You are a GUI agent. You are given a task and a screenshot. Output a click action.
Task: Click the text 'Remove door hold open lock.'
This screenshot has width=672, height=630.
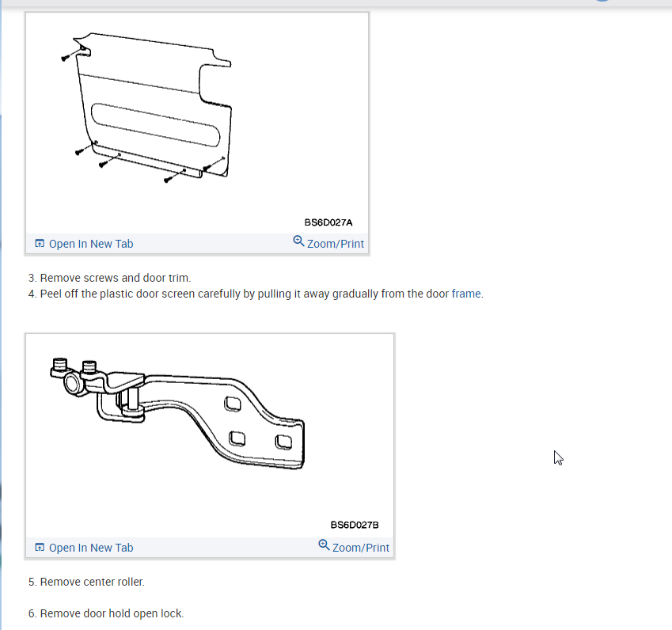pyautogui.click(x=112, y=613)
